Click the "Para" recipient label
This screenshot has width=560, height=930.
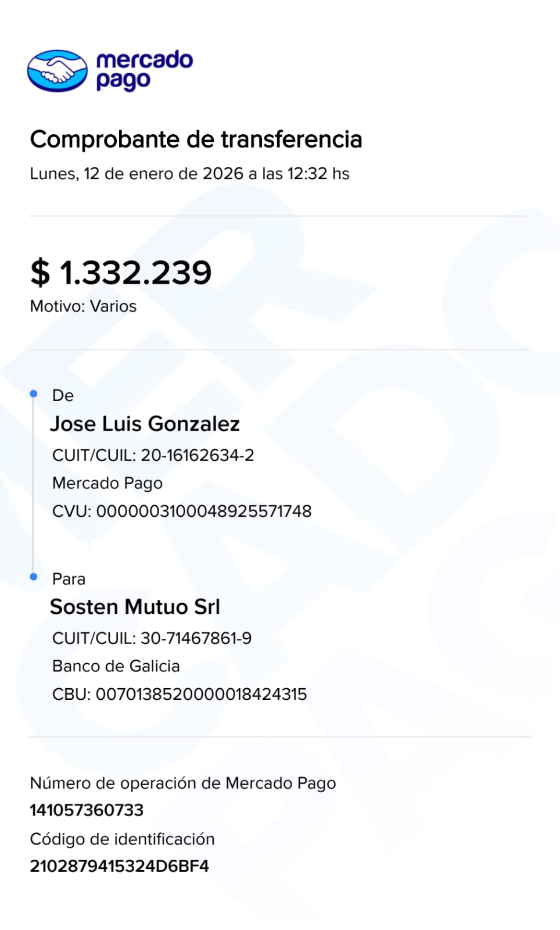tap(69, 579)
